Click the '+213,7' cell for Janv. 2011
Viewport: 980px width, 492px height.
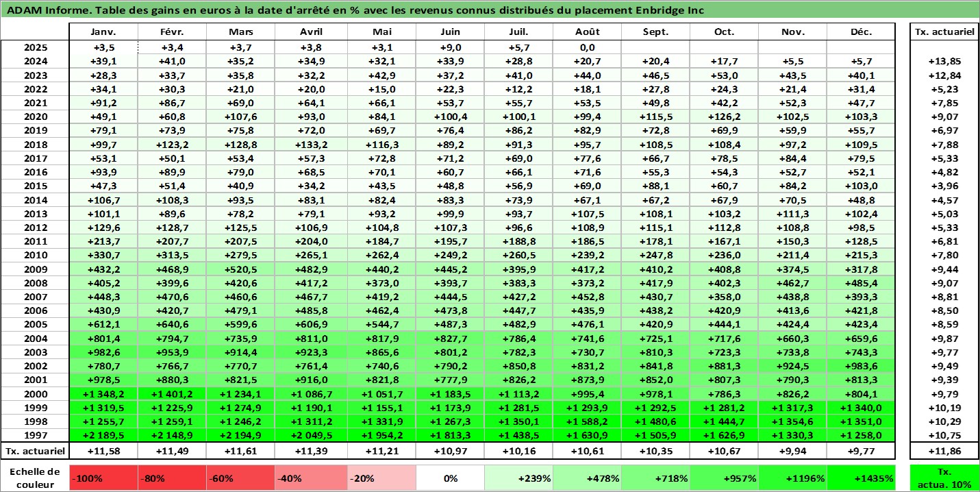click(x=103, y=242)
